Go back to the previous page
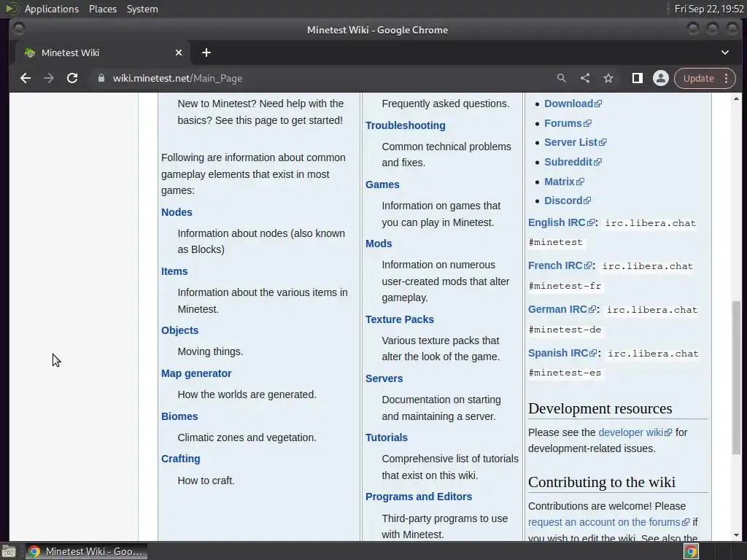 (26, 78)
